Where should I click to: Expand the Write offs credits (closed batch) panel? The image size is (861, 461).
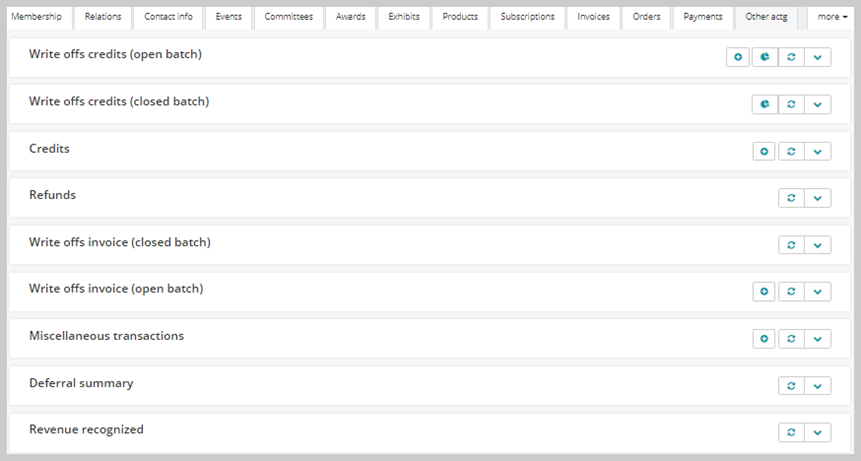coord(817,104)
